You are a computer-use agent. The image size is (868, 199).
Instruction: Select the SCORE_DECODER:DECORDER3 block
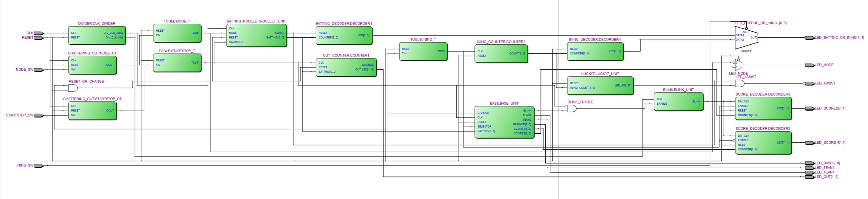point(763,108)
